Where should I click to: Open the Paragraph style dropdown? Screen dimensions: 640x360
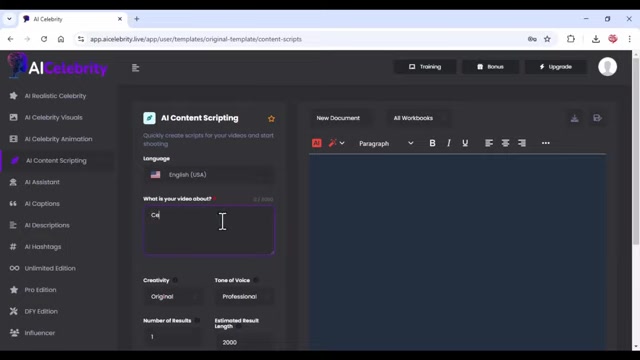(386, 143)
